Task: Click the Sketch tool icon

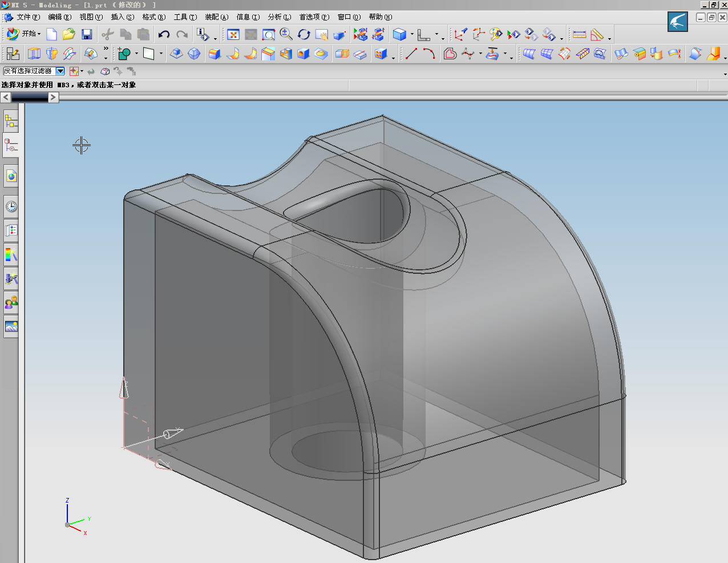Action: click(124, 54)
